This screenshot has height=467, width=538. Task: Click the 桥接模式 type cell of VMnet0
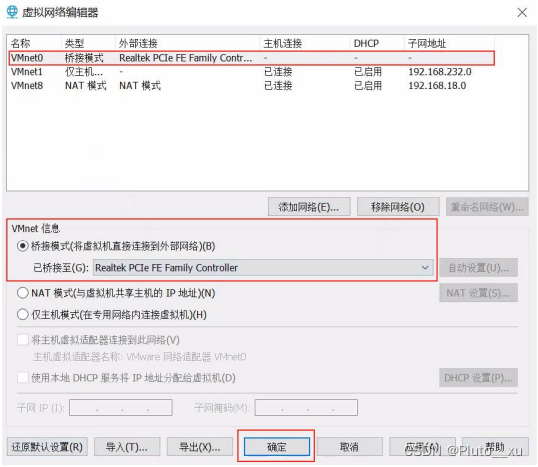84,58
